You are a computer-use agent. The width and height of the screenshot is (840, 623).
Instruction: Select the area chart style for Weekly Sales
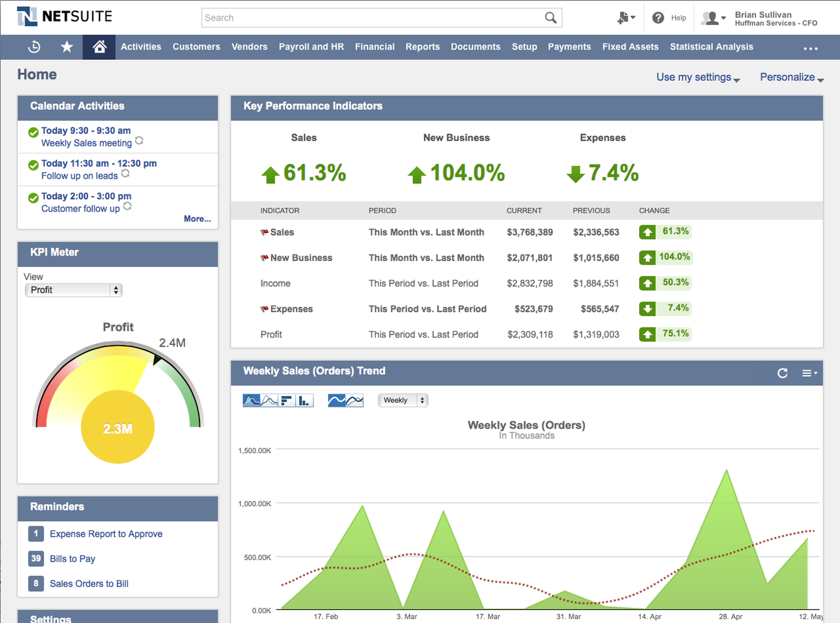click(251, 400)
